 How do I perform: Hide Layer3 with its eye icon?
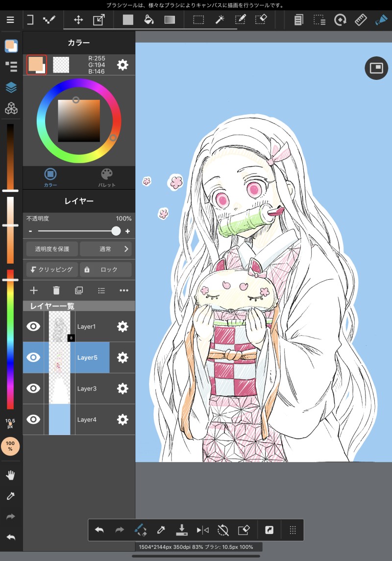[33, 389]
